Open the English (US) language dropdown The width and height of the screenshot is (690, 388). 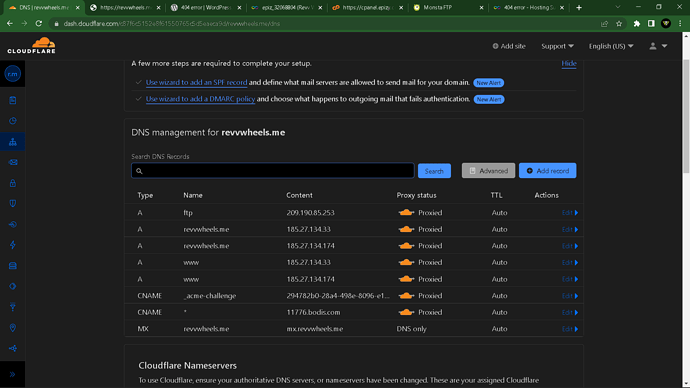coord(611,46)
